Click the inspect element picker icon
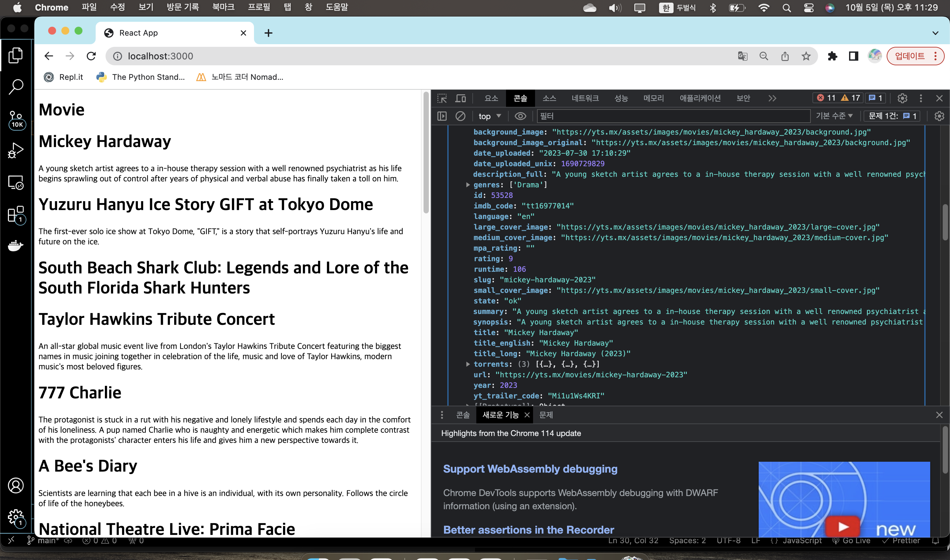Image resolution: width=950 pixels, height=560 pixels. (x=442, y=98)
